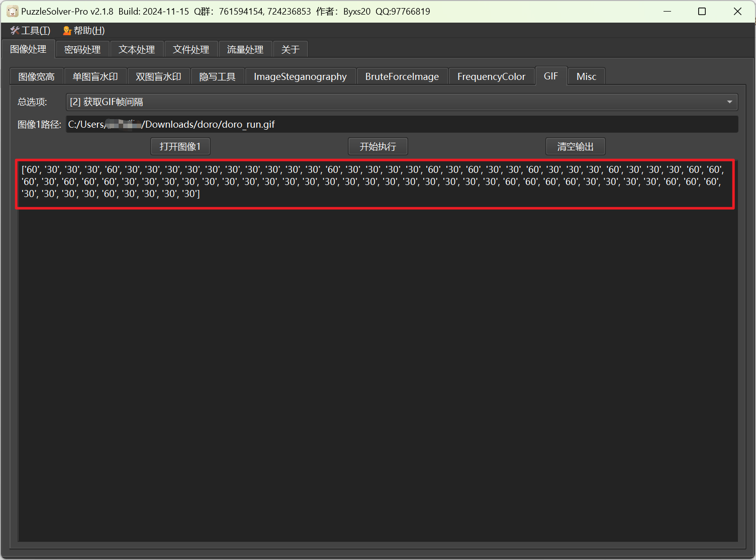
Task: Click the PuzzleSolver-Pro app icon in title bar
Action: click(x=12, y=12)
